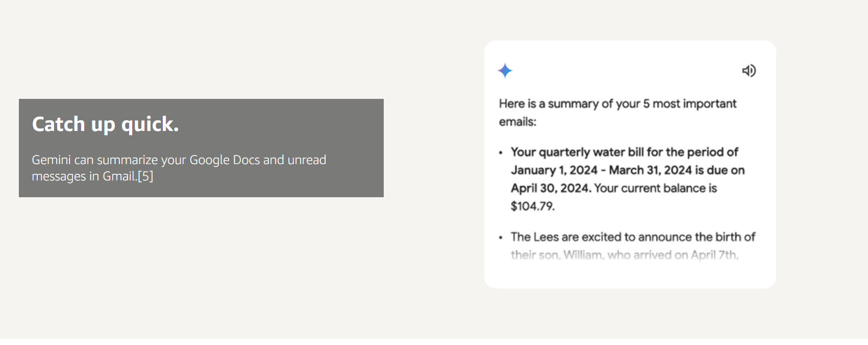Click the "unread" word in the banner

(x=306, y=160)
